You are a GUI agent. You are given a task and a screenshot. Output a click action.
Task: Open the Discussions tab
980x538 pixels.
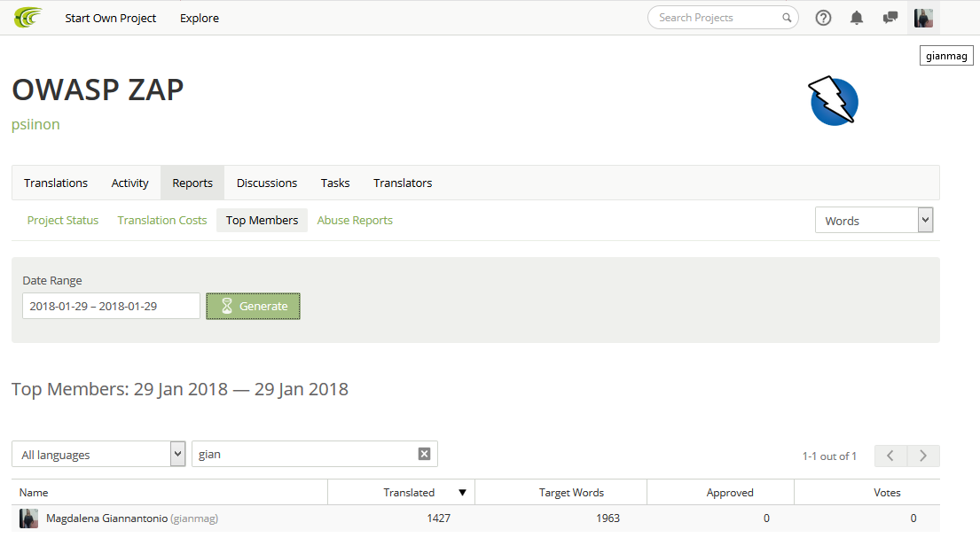pos(267,183)
